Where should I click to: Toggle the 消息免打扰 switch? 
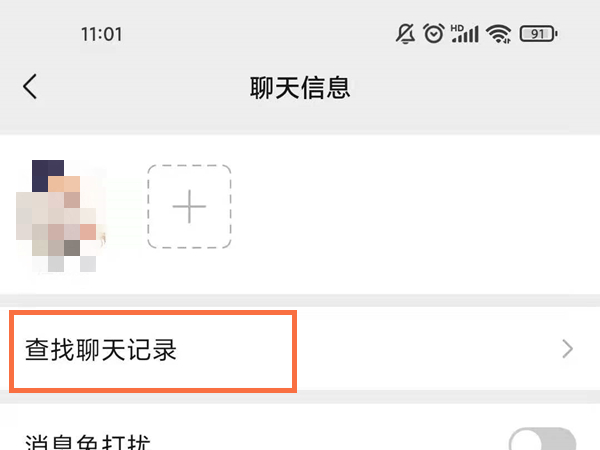[542, 439]
